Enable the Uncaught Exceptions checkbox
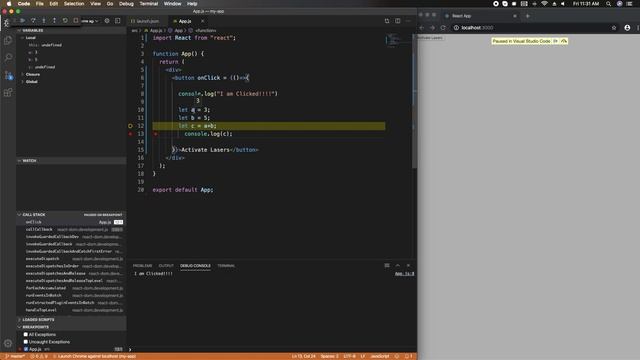Viewport: 640px width, 360px height. (x=26, y=342)
